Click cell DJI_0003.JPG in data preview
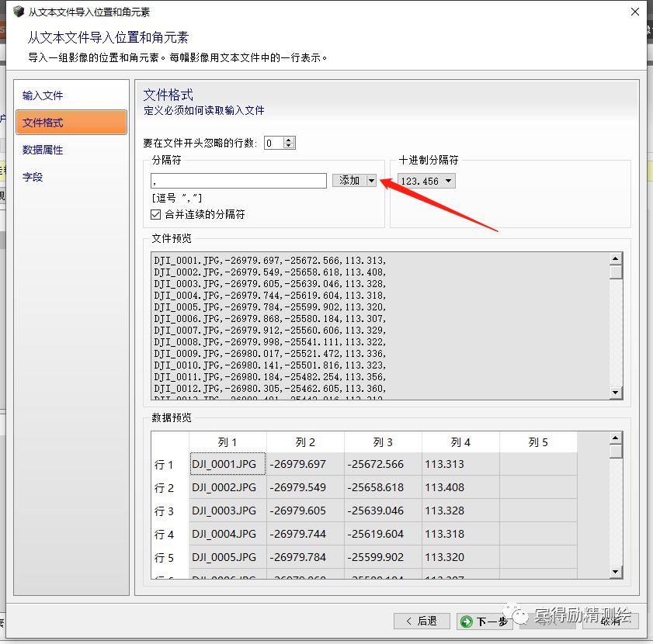 click(228, 511)
